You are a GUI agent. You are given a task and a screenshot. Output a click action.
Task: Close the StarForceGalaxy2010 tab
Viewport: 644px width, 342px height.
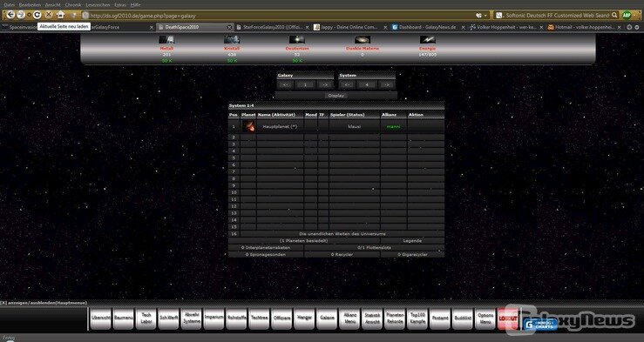(x=308, y=28)
